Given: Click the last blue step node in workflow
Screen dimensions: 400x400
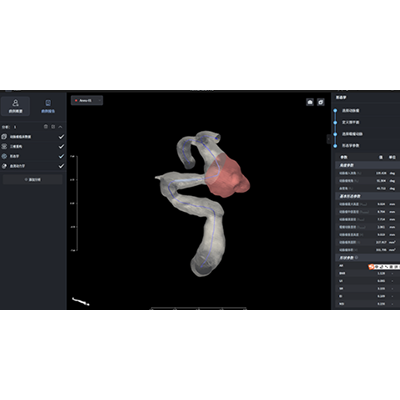Looking at the screenshot, I should [335, 146].
